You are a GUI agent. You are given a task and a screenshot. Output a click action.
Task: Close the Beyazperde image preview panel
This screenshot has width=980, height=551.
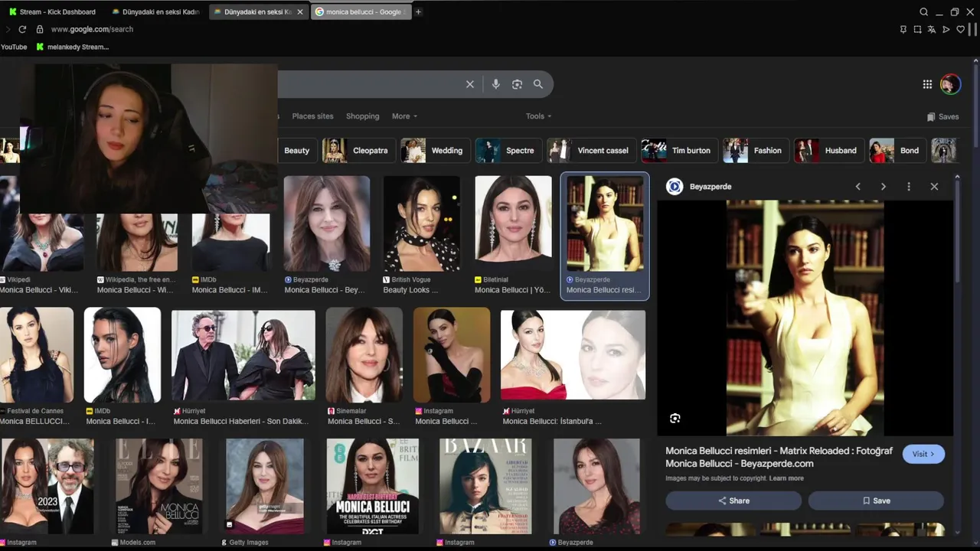pos(934,187)
